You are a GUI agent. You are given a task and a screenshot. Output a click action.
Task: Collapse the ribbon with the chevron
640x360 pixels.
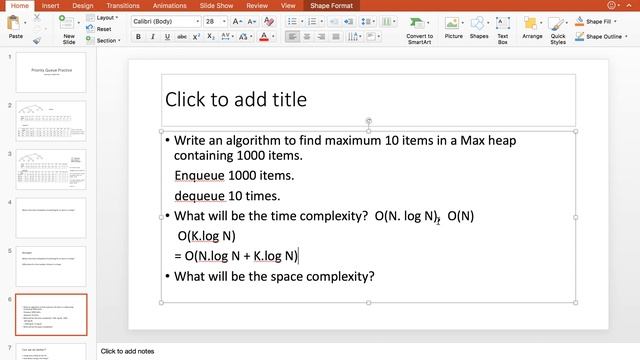[x=629, y=5]
